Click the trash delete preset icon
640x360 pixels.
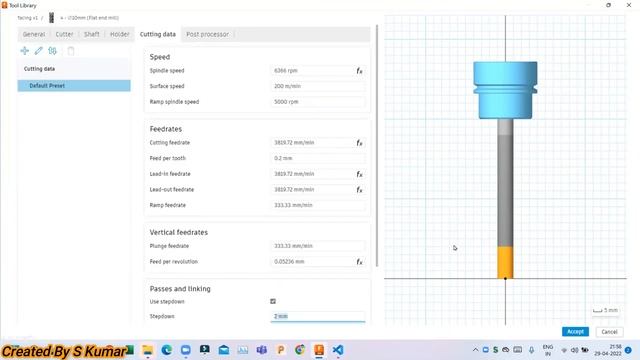pos(71,51)
